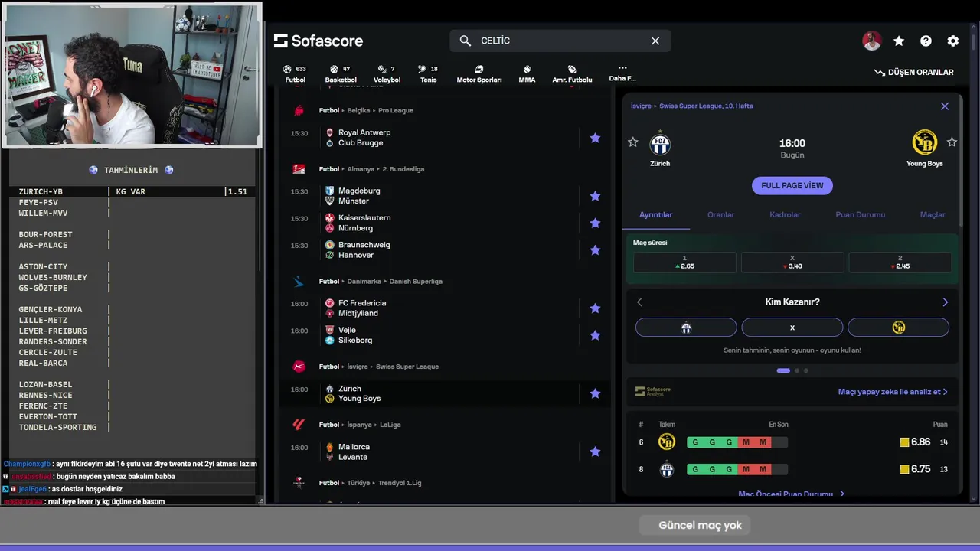
Task: Open Maçı yapay zeka ile analiz et
Action: (893, 392)
